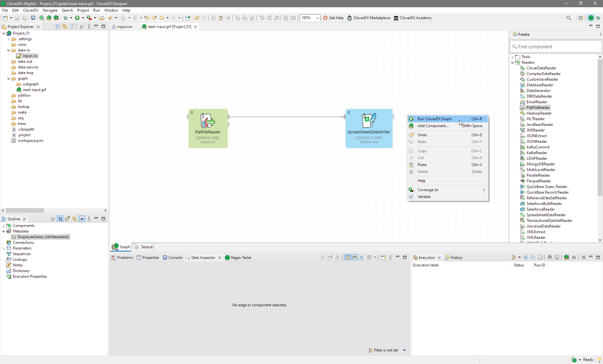Click the Project Explorer horizontal scrollbar

pyautogui.click(x=25, y=210)
